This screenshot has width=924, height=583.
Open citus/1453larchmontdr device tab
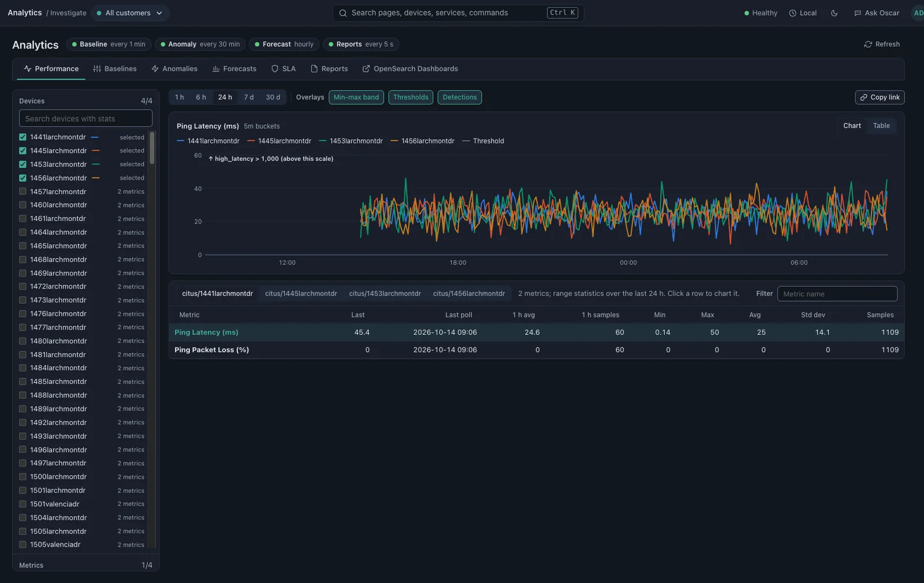385,294
